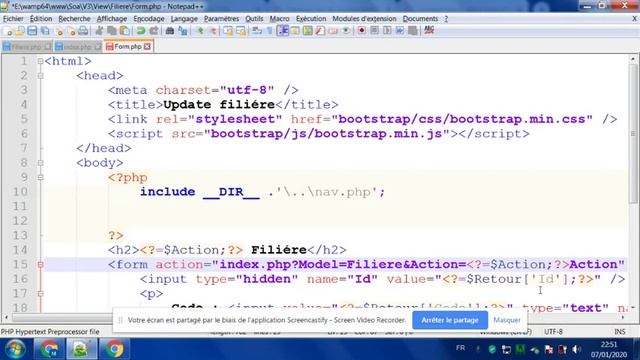Click the horizontal scrollbar left arrow
The height and width of the screenshot is (360, 640).
[6, 317]
